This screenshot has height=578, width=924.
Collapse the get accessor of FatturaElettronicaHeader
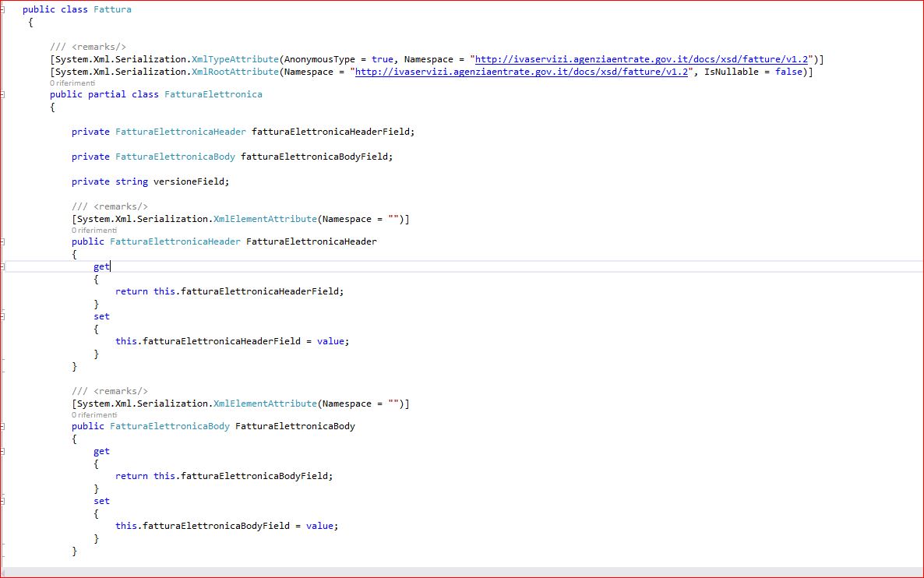[x=2, y=266]
